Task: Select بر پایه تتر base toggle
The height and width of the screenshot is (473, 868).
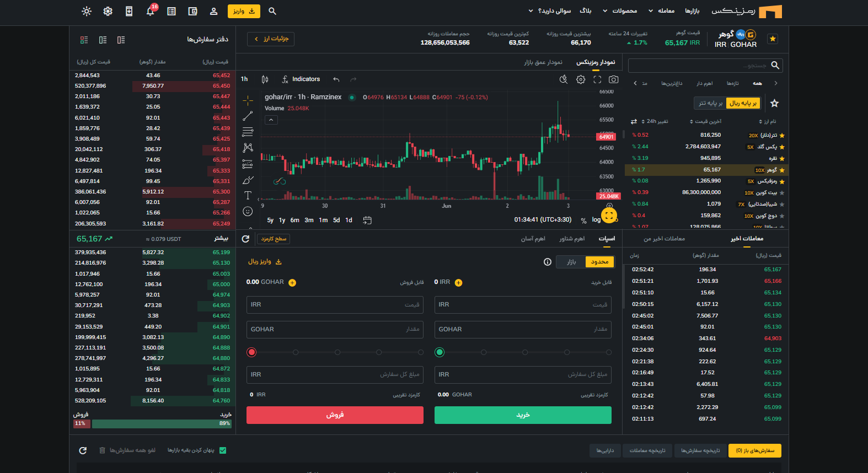Action: (710, 103)
